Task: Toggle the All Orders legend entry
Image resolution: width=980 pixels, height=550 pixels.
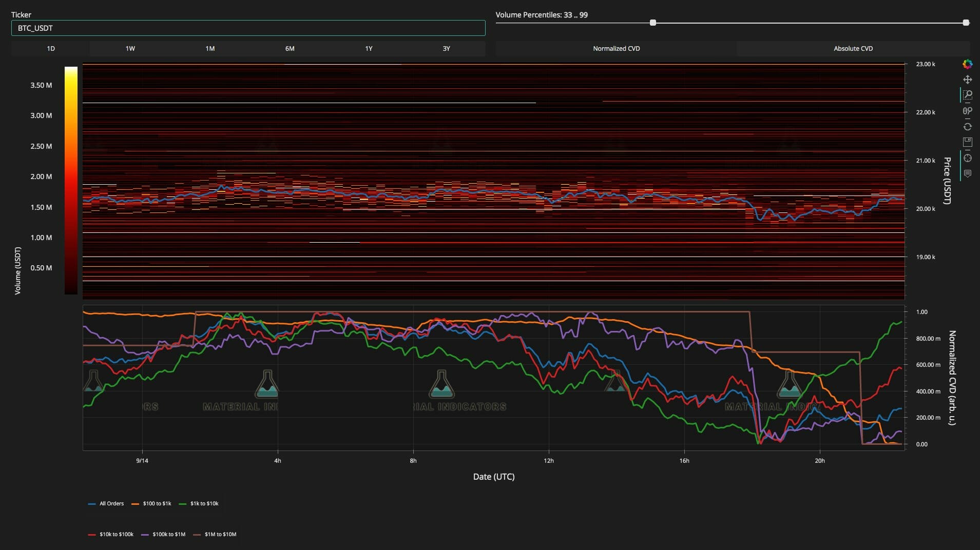Action: coord(106,503)
